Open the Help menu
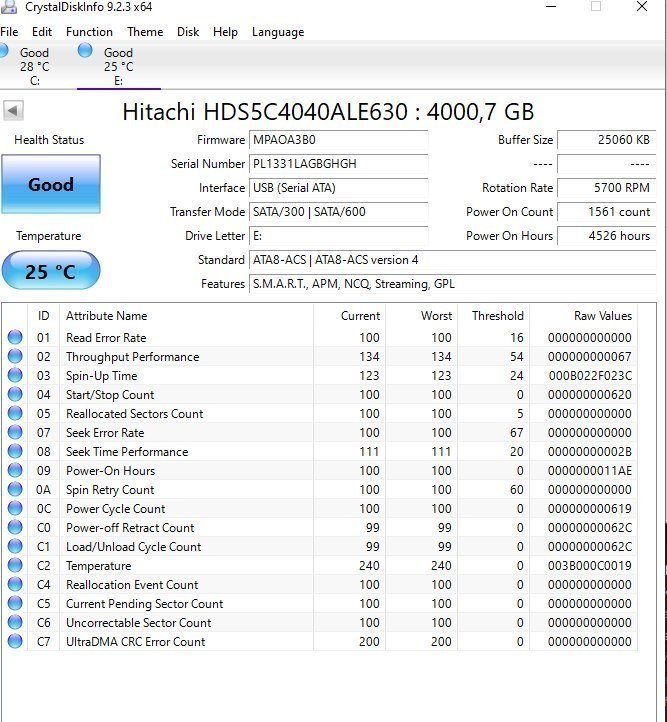This screenshot has width=667, height=722. [x=225, y=32]
